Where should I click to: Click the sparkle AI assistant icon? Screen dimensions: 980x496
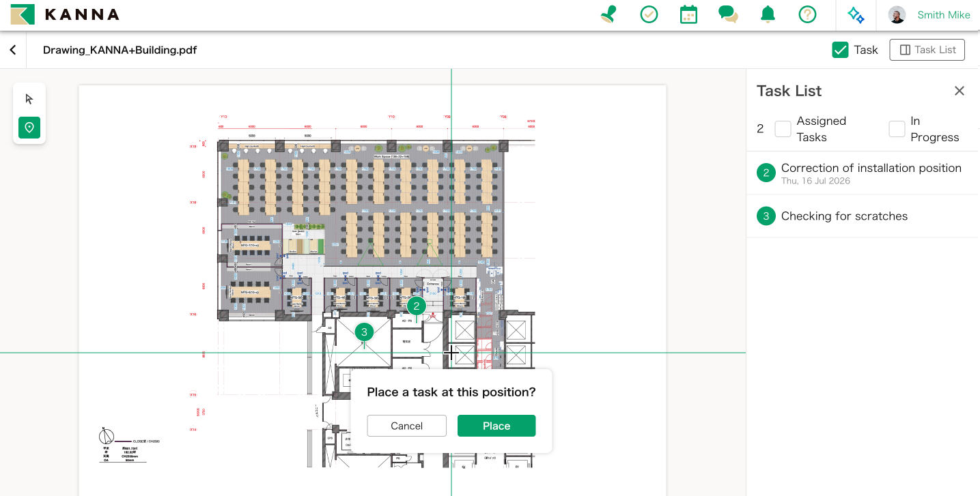856,15
